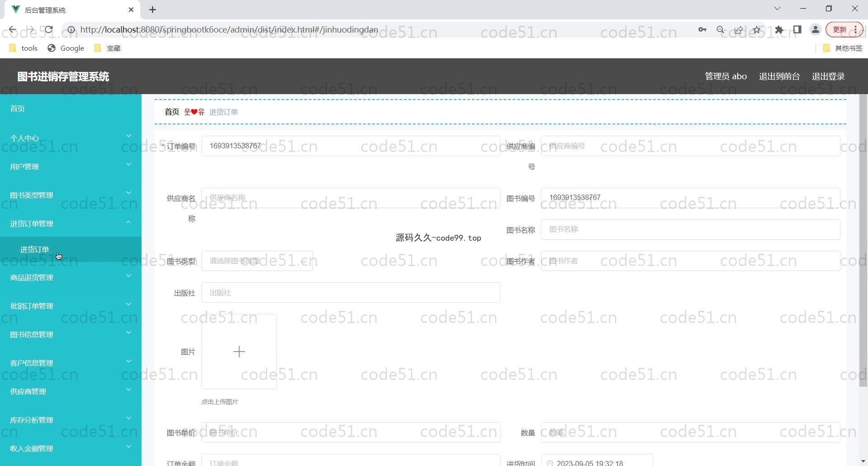The height and width of the screenshot is (466, 868).
Task: Click 退出到前台 in the header
Action: (779, 76)
